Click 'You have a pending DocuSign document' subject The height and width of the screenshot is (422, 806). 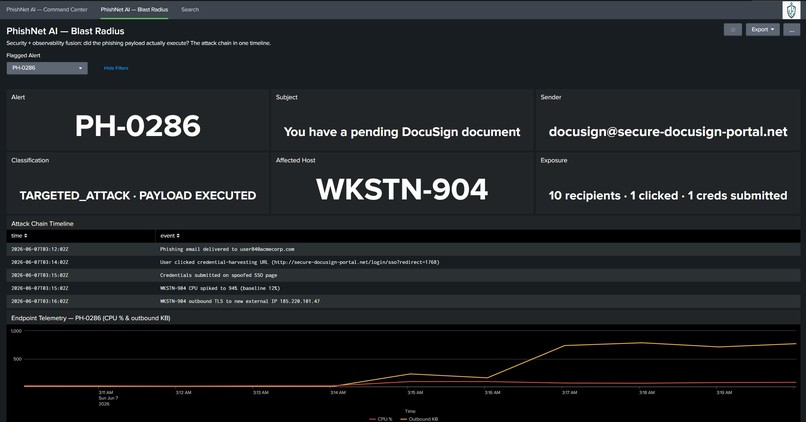pos(402,132)
